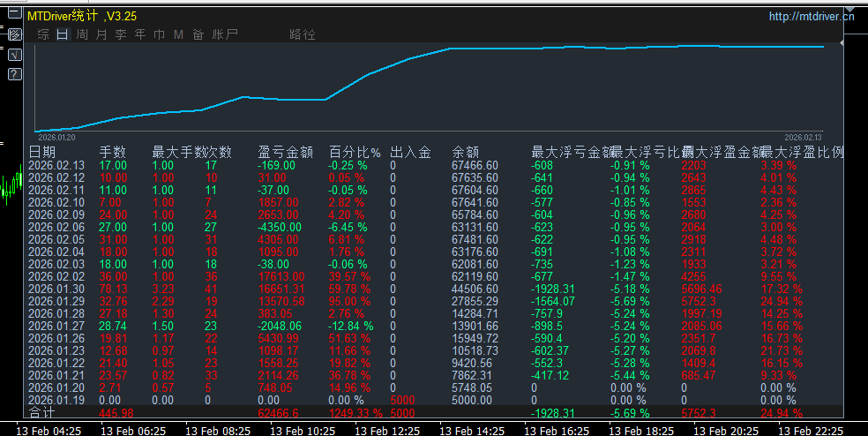Switch to the 综 summary tab

coord(43,34)
